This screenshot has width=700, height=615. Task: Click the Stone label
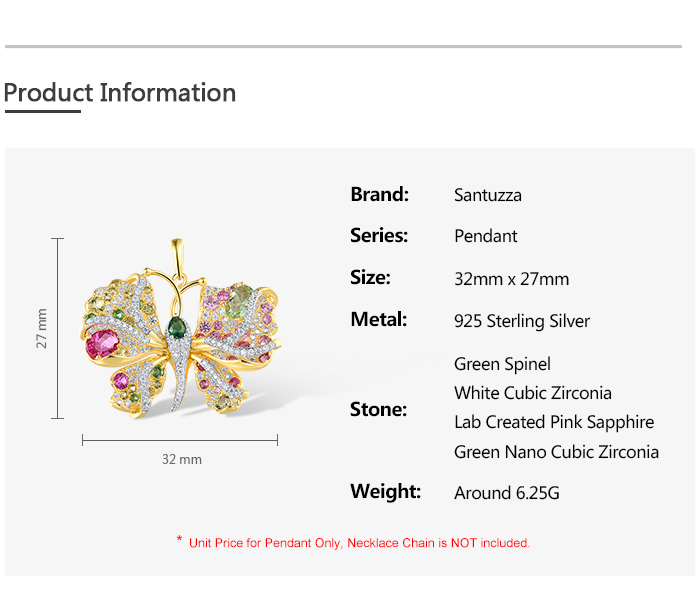(x=379, y=409)
